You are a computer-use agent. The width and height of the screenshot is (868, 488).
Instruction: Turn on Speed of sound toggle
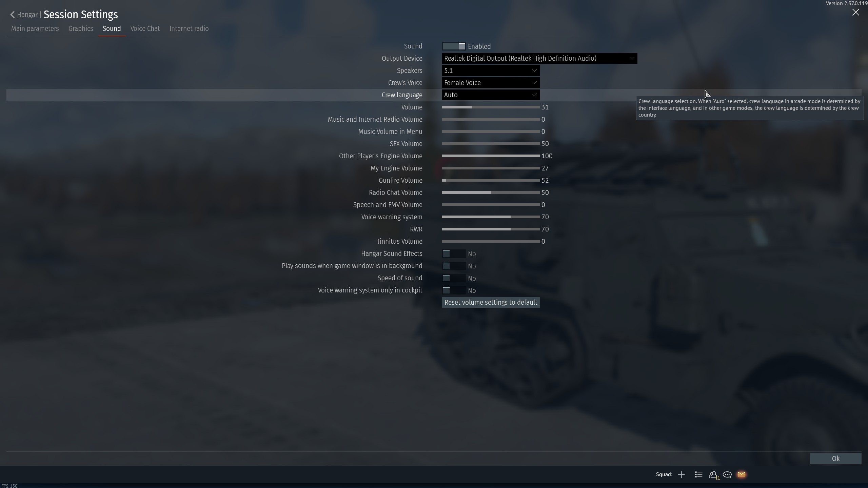pos(454,278)
